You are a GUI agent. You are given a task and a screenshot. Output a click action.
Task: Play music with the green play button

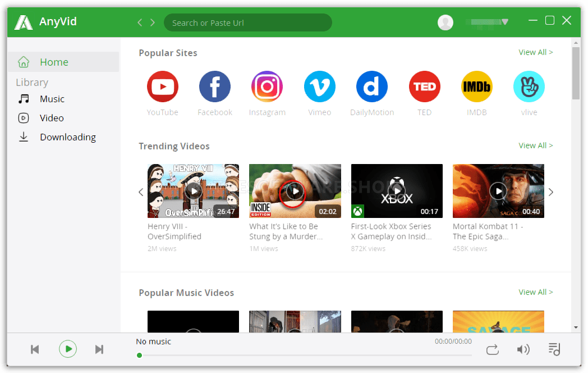point(68,349)
